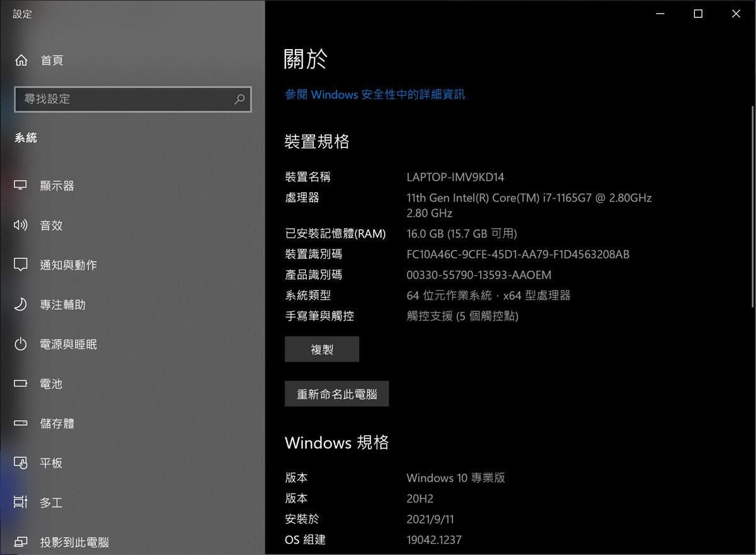
Task: Click the 複製 button under device specs
Action: tap(322, 349)
